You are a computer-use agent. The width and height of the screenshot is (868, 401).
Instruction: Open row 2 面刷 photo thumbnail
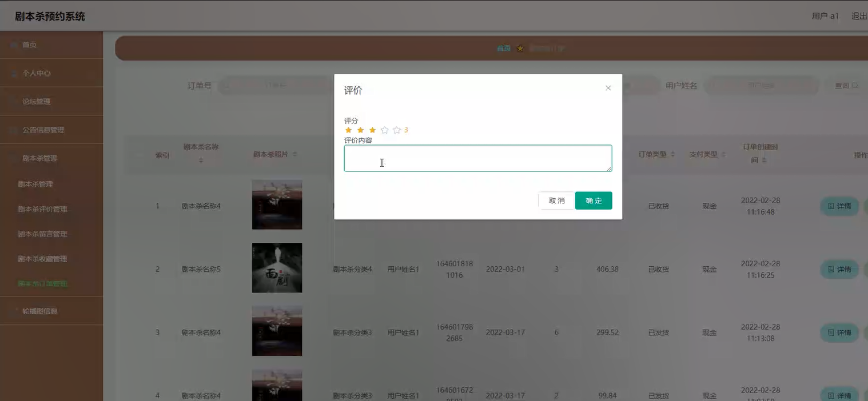pyautogui.click(x=277, y=268)
